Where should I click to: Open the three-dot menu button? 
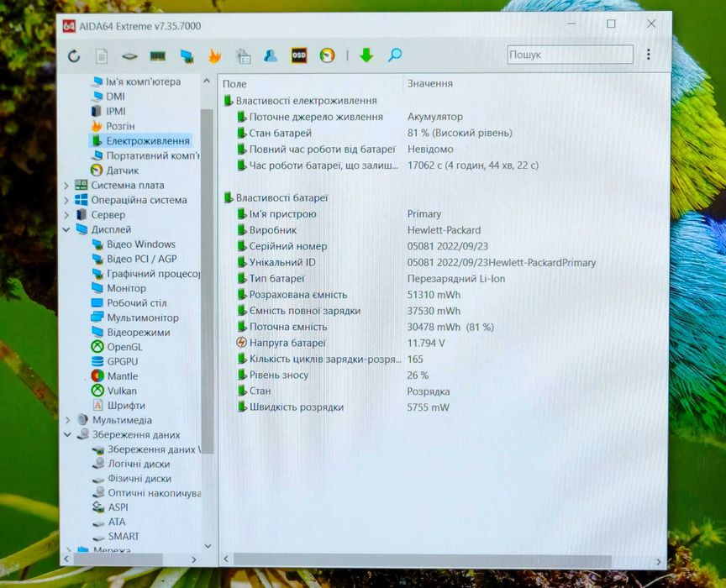[x=648, y=54]
